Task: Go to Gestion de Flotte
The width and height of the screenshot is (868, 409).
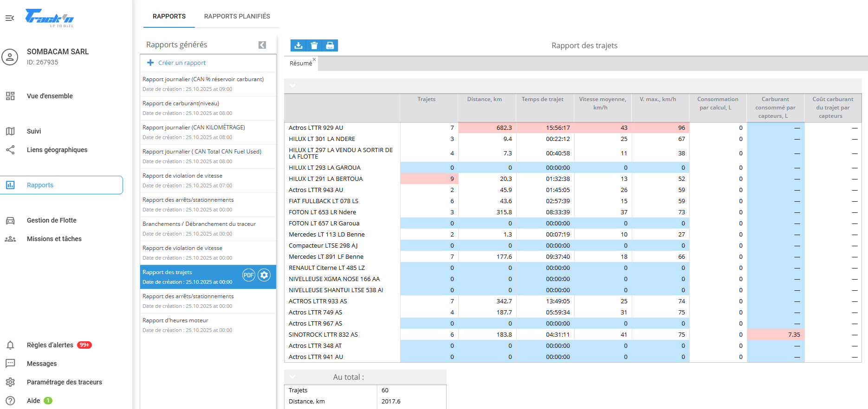Action: click(52, 220)
